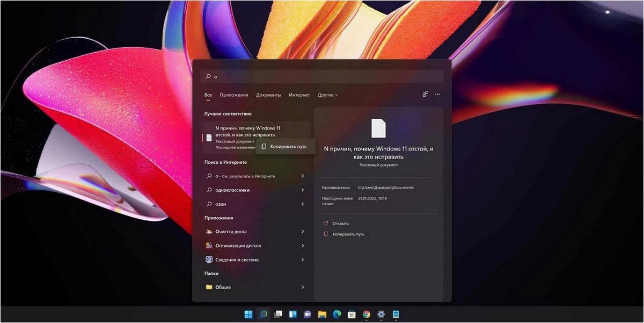This screenshot has width=644, height=323.
Task: Click the magnifier icon in search box
Action: tap(209, 76)
